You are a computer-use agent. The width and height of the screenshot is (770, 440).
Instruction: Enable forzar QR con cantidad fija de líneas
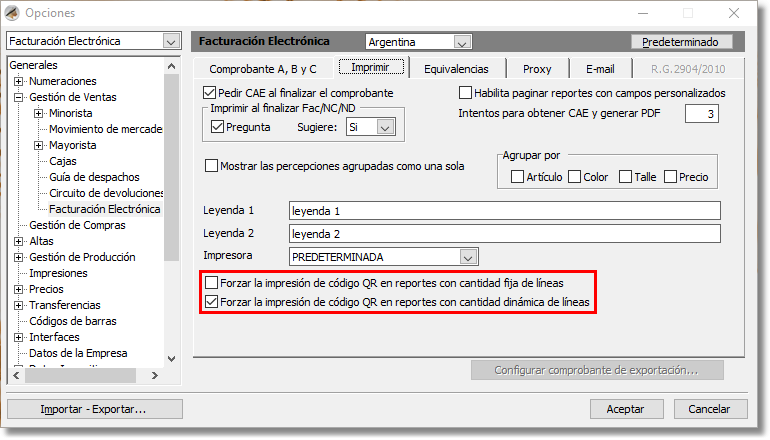click(211, 283)
